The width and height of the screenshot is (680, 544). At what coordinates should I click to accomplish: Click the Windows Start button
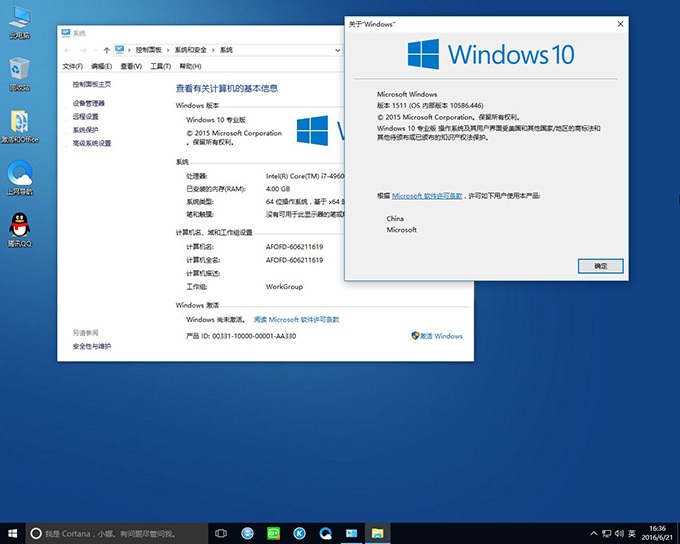[11, 533]
